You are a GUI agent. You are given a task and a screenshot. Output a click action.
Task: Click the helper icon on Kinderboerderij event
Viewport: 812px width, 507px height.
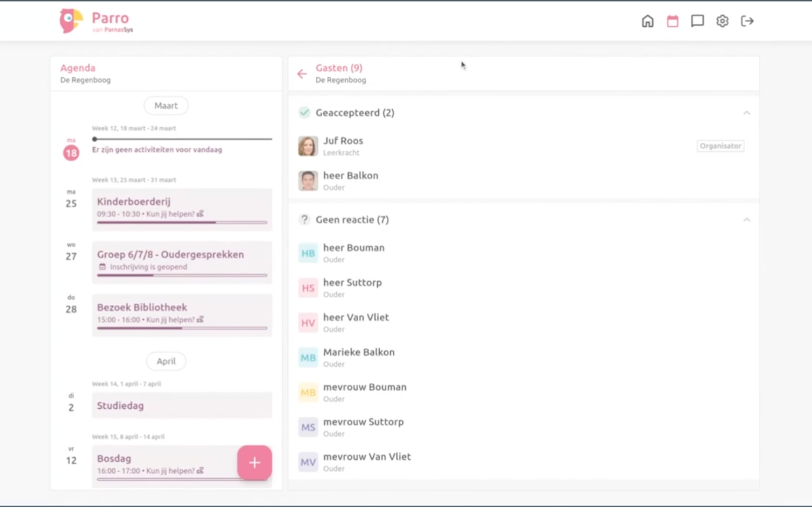tap(200, 214)
